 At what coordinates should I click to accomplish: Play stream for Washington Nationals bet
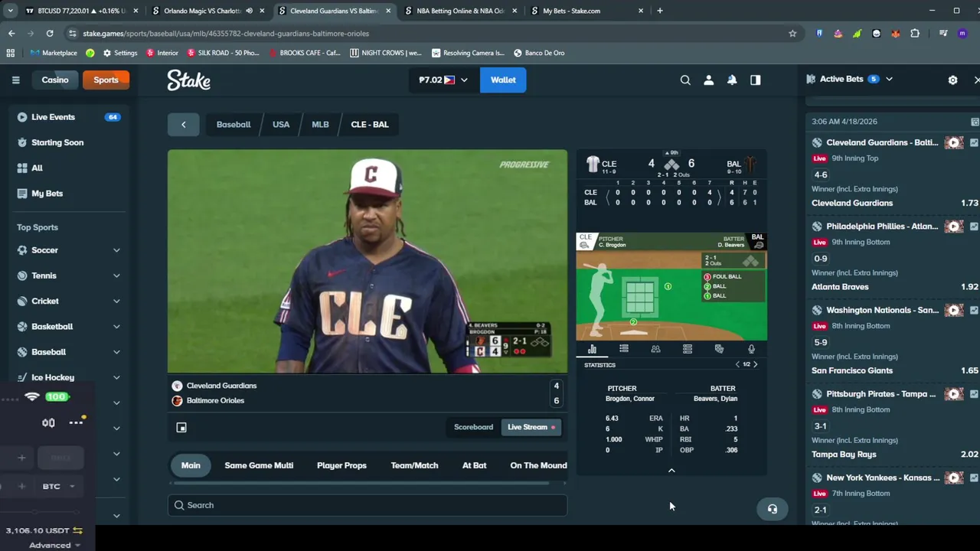[953, 310]
